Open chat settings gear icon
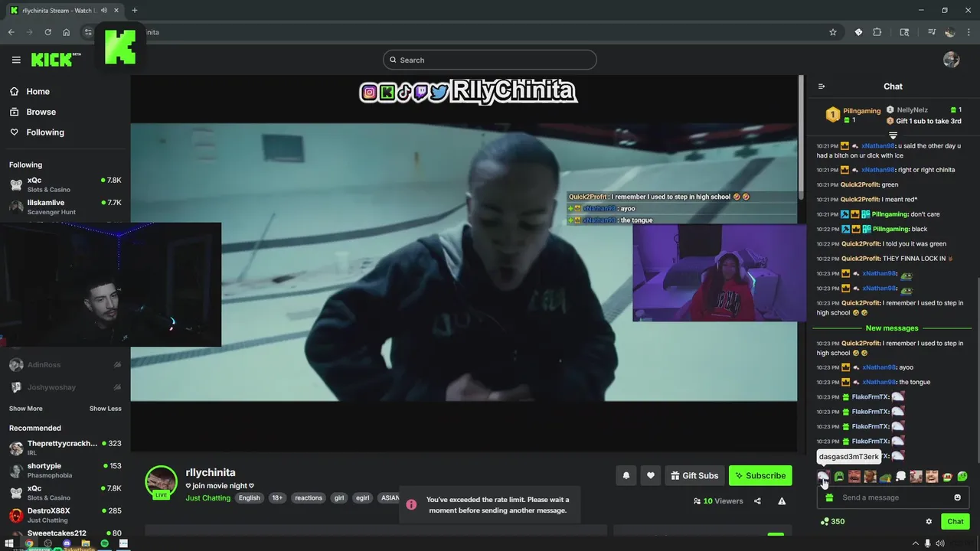The width and height of the screenshot is (980, 551). pyautogui.click(x=929, y=521)
